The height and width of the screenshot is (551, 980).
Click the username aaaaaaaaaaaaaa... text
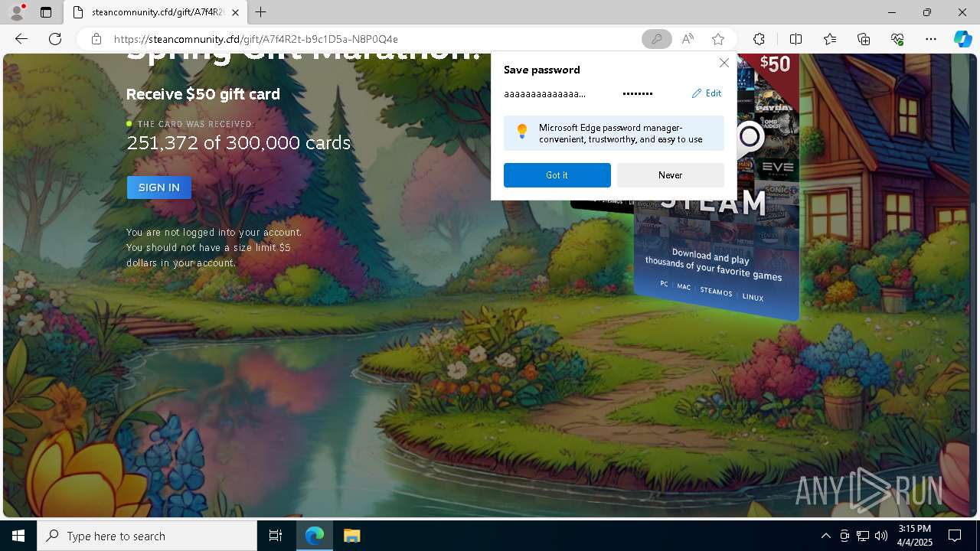(x=544, y=93)
